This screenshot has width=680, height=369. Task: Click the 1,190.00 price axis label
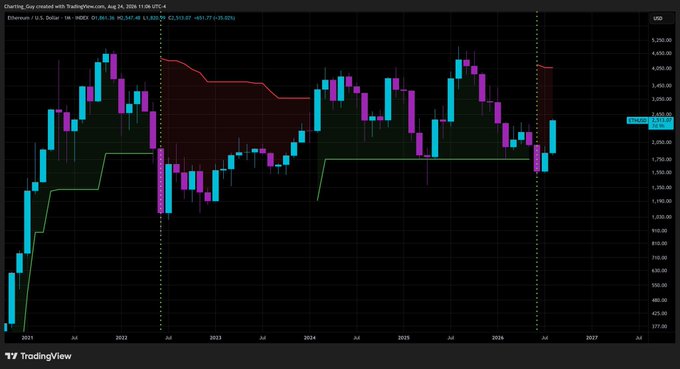pos(661,201)
